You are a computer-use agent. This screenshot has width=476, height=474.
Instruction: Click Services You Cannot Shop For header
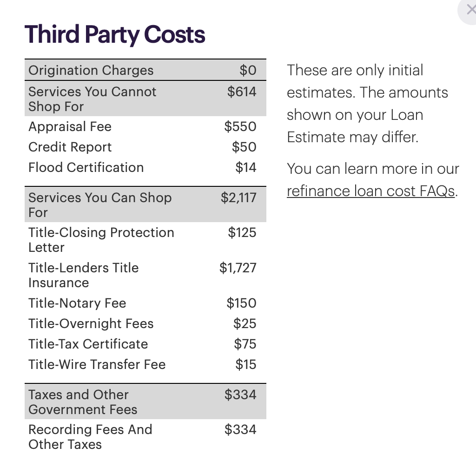click(x=145, y=99)
